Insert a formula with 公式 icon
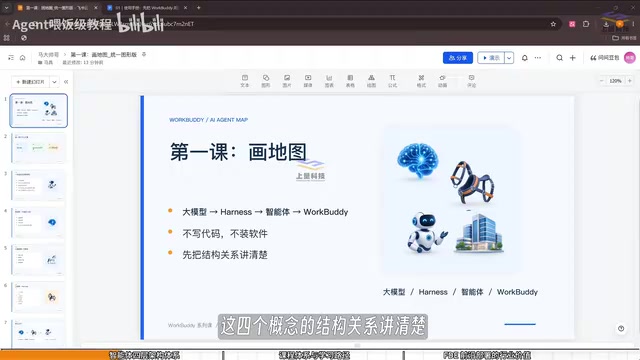Viewport: 640px width, 360px height. point(392,81)
